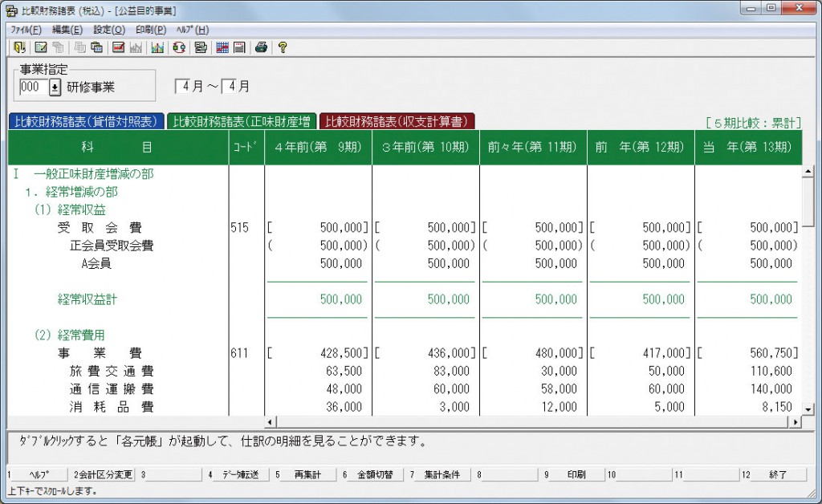Click the circular data transfer arrows icon

pos(180,47)
